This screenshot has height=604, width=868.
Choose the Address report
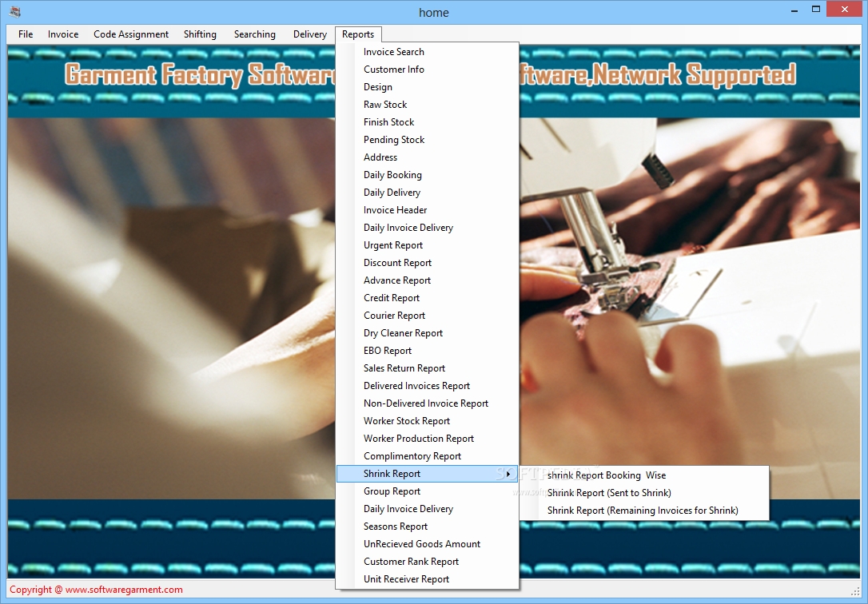coord(428,157)
